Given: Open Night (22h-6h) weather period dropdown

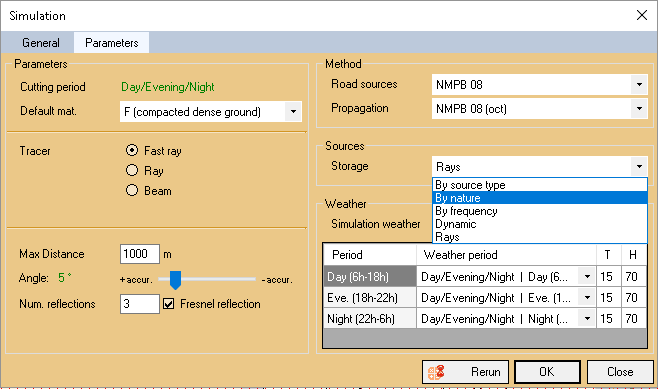Looking at the screenshot, I should click(x=587, y=319).
